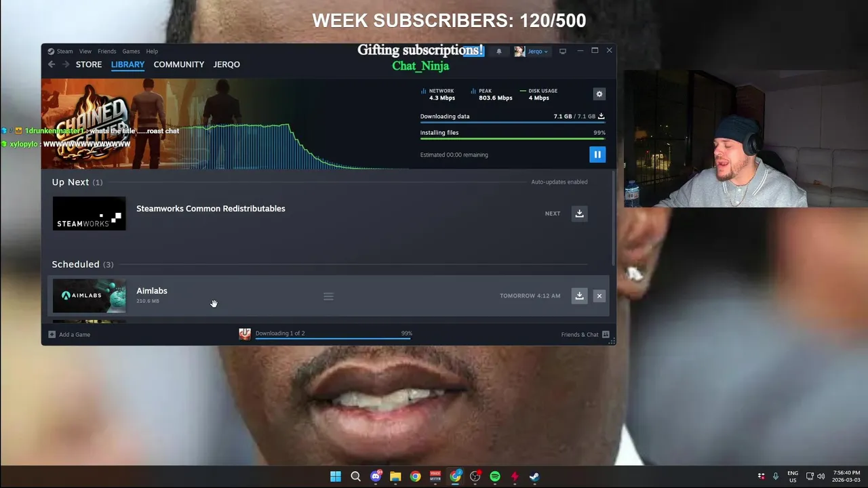Click the Installing files progress bar
The width and height of the screenshot is (868, 488).
click(x=513, y=139)
